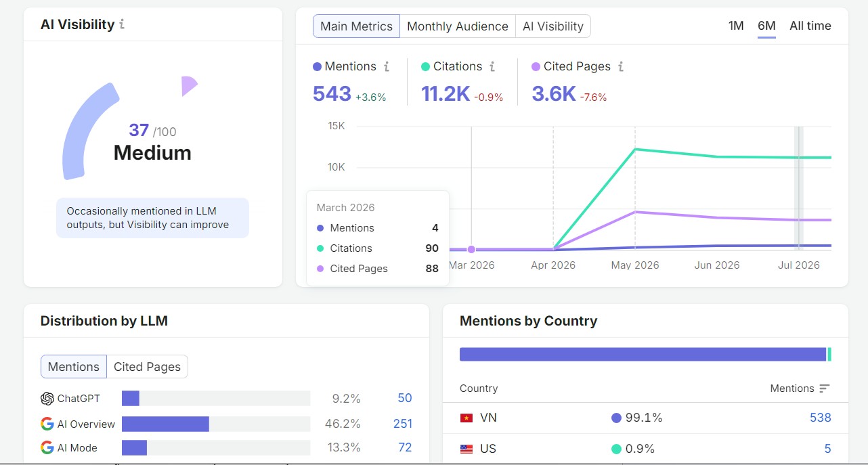868x465 pixels.
Task: Click the purple VN segment of country bar
Action: [x=643, y=355]
